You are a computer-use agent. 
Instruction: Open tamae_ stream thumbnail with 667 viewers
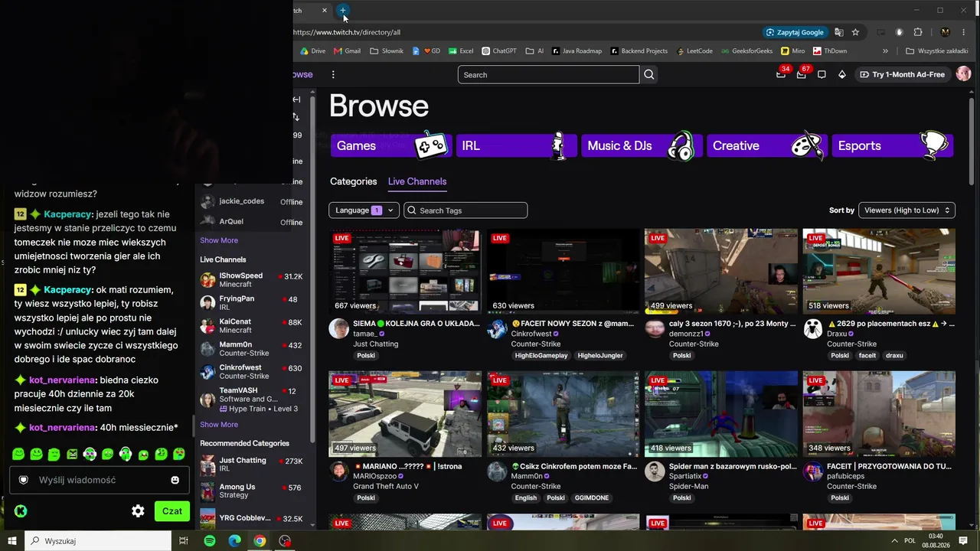tap(405, 271)
